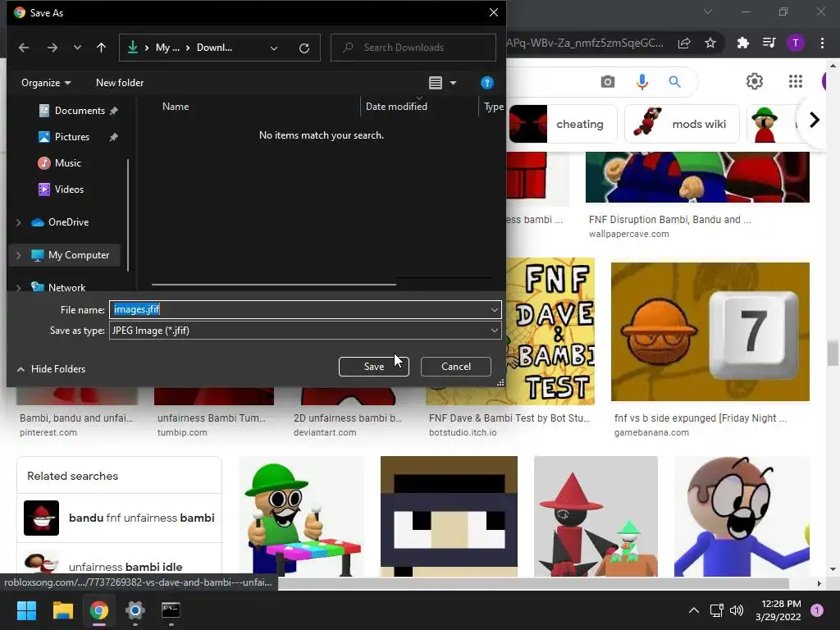840x630 pixels.
Task: Open the fnf vs b side expunged thumbnail
Action: coord(710,331)
